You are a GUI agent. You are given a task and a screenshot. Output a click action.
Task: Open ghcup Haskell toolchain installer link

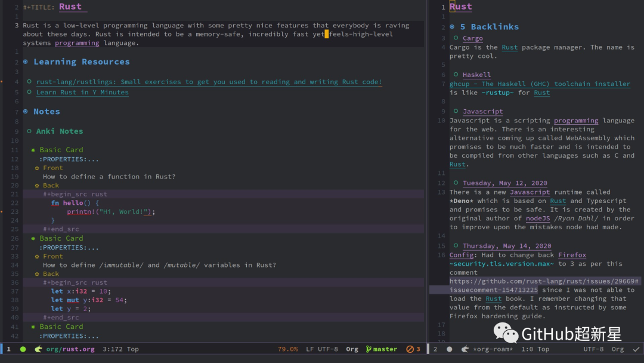[540, 84]
